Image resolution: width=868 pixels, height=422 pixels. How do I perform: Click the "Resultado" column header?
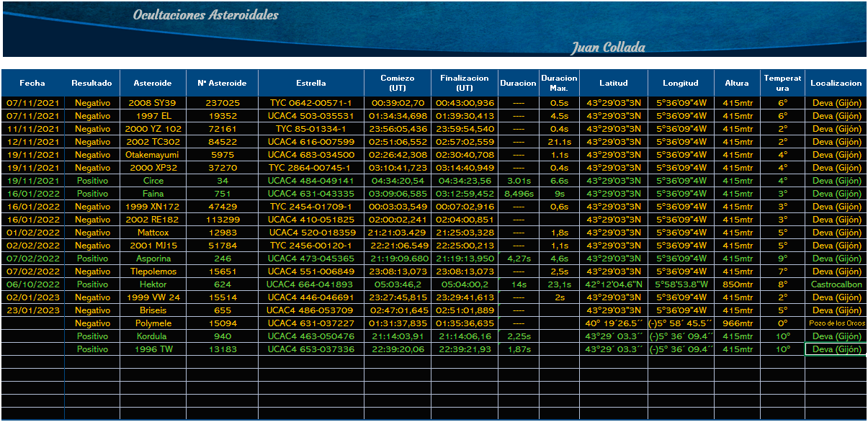pos(91,84)
